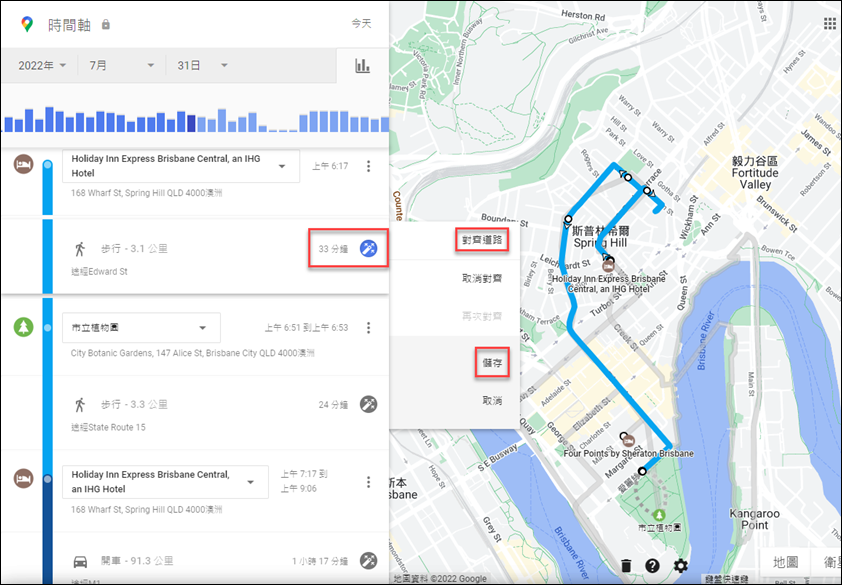Click Holiday Inn Express marker on the map
Viewport: 842px width, 585px height.
pyautogui.click(x=608, y=265)
